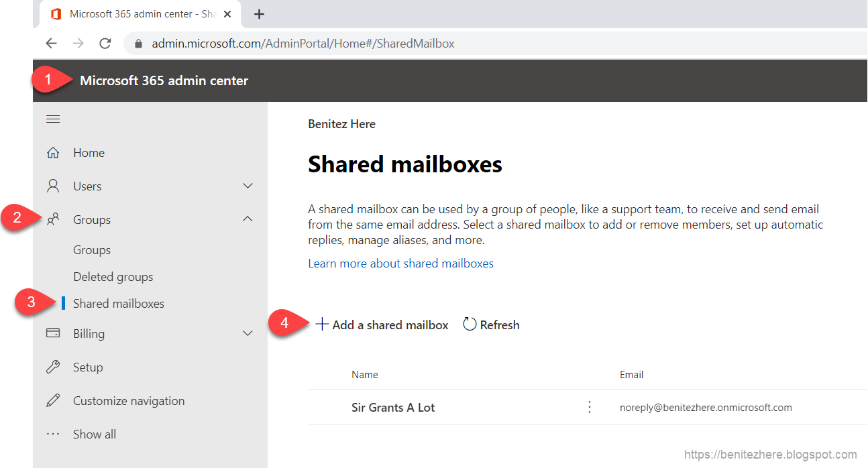Click the Show all ellipsis icon
Screen dimensions: 868x468
pos(53,434)
